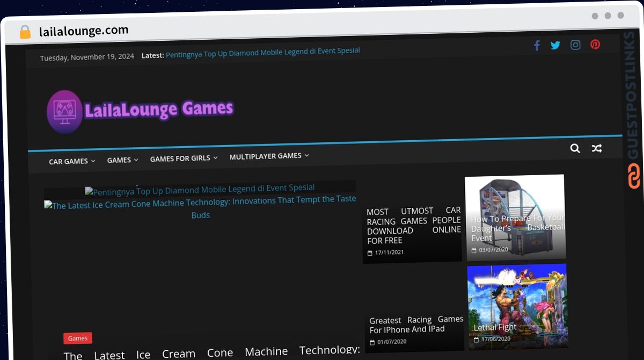Open the MULTIPLAYER GAMES menu item
The height and width of the screenshot is (360, 644).
click(265, 156)
